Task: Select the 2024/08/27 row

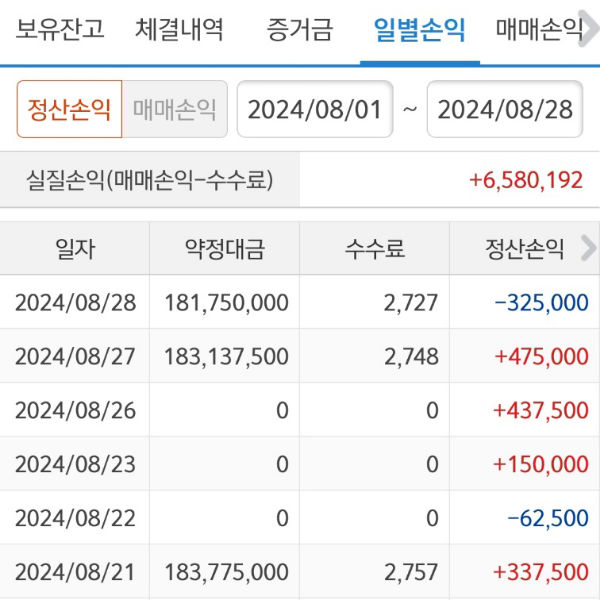Action: pyautogui.click(x=75, y=356)
